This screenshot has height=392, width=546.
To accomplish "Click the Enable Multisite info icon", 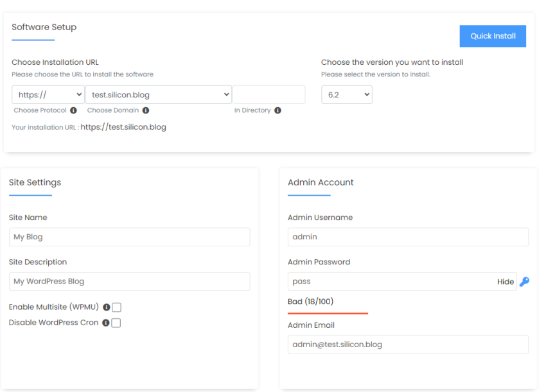I will (x=107, y=307).
